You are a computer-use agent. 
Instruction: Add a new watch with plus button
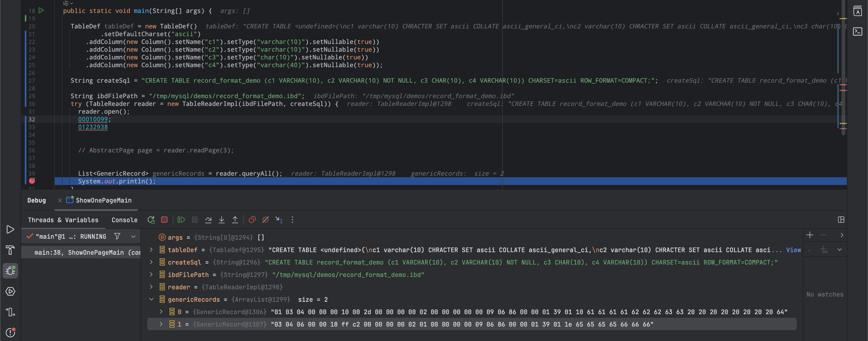coord(810,235)
